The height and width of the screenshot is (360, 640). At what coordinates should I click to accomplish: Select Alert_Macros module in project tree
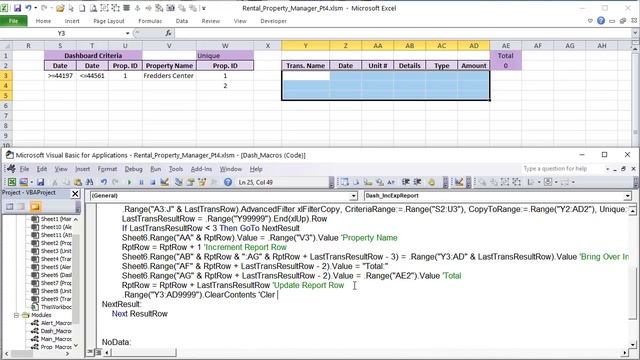[52, 323]
